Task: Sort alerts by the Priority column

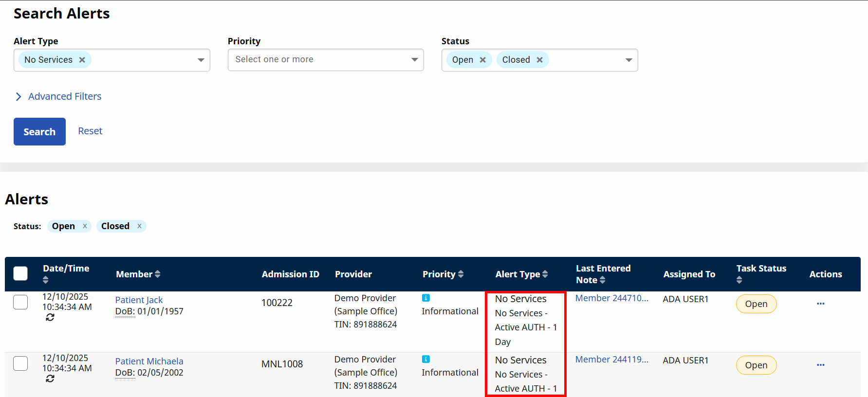Action: click(461, 274)
